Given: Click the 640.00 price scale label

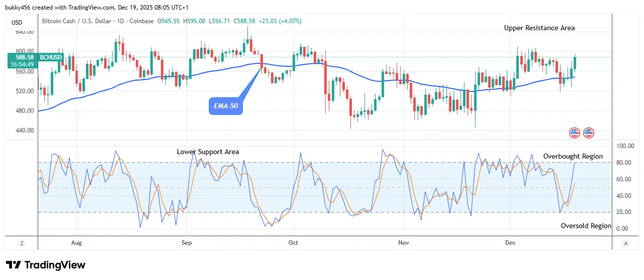Looking at the screenshot, I should [26, 32].
